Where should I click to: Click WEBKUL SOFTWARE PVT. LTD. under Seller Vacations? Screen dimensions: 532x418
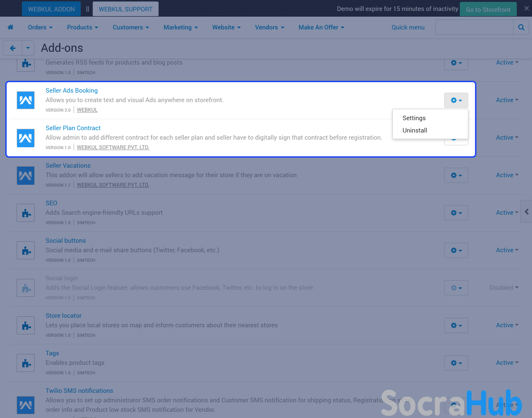click(x=113, y=185)
